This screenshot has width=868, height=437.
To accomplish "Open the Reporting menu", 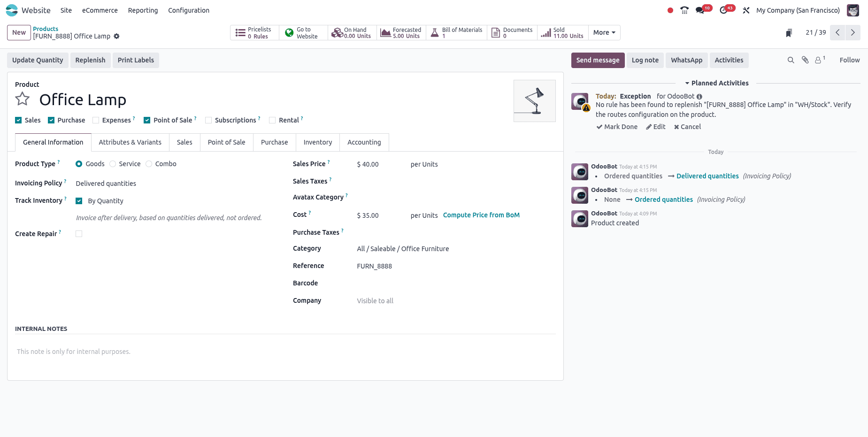I will pyautogui.click(x=143, y=10).
